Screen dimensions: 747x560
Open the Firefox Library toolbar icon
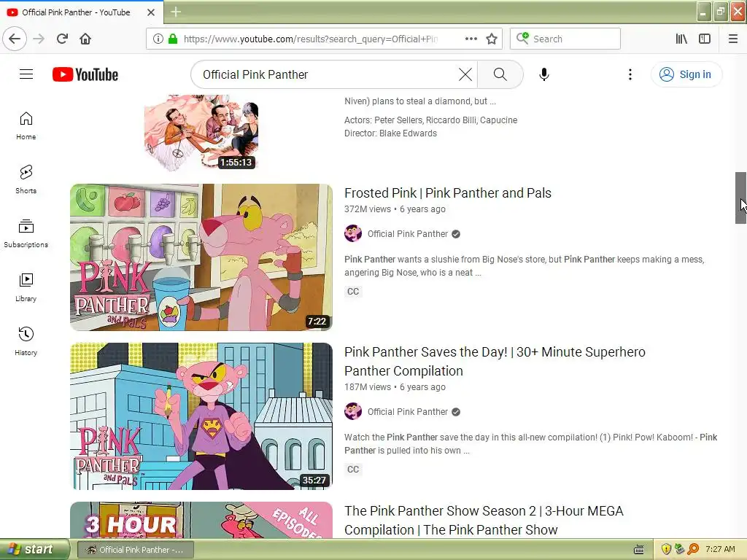681,39
